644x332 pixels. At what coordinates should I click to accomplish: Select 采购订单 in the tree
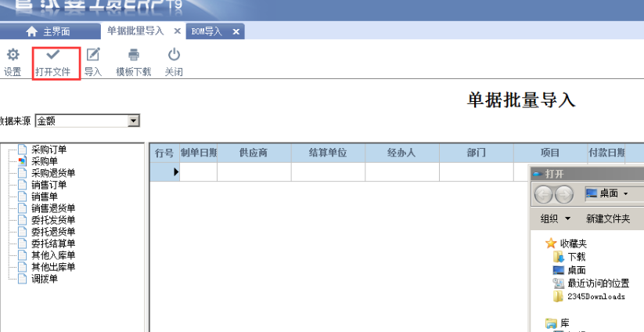pyautogui.click(x=49, y=150)
